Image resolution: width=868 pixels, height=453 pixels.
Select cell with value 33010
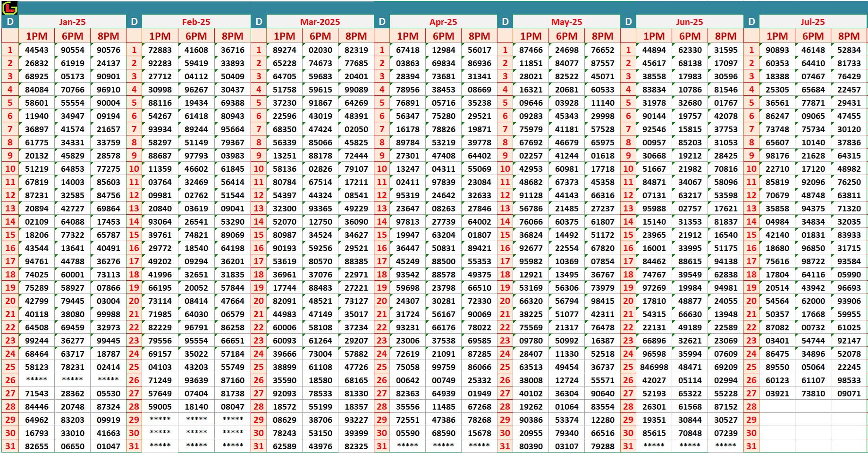click(73, 433)
